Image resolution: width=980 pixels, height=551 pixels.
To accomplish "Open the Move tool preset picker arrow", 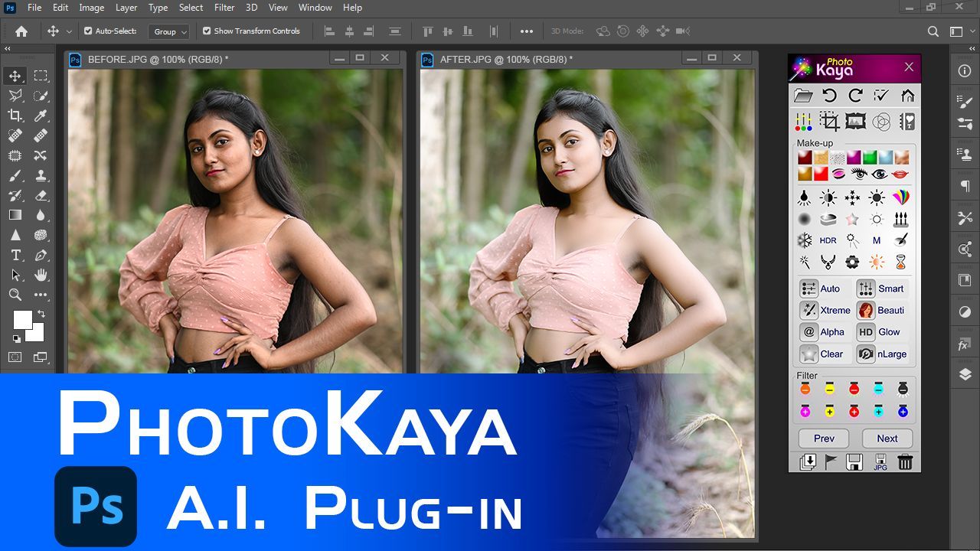I will coord(69,31).
